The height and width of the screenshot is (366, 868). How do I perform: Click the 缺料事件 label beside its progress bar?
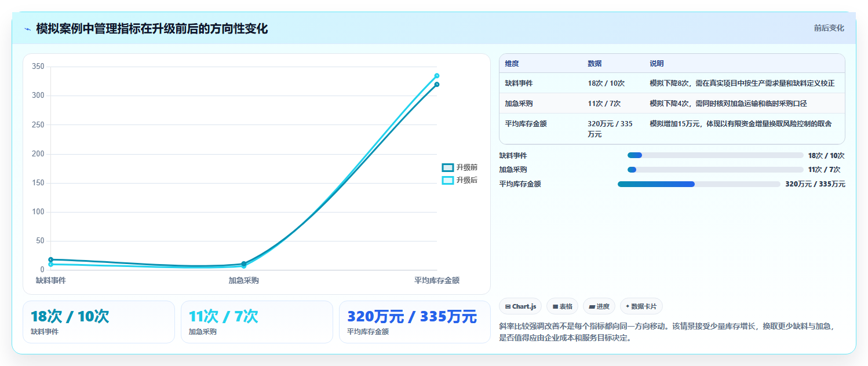click(x=513, y=156)
